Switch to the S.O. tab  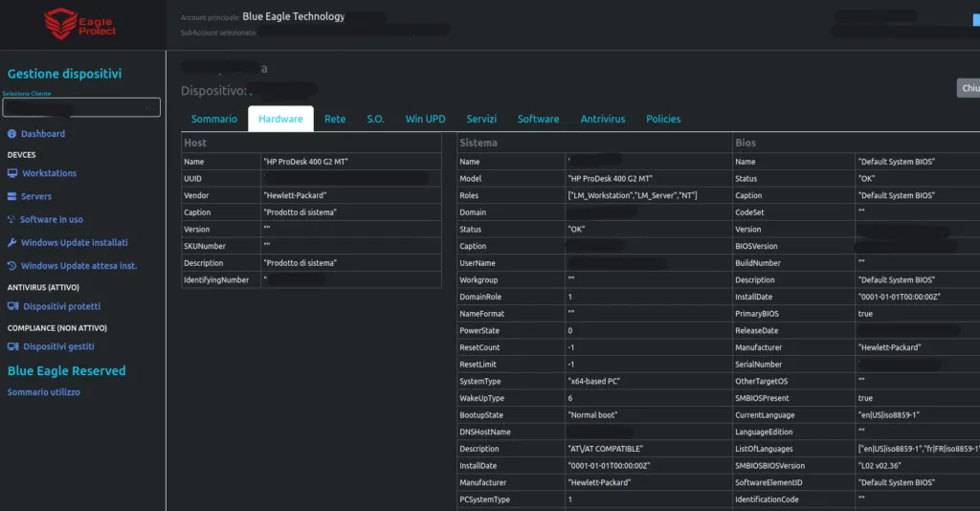pos(375,119)
